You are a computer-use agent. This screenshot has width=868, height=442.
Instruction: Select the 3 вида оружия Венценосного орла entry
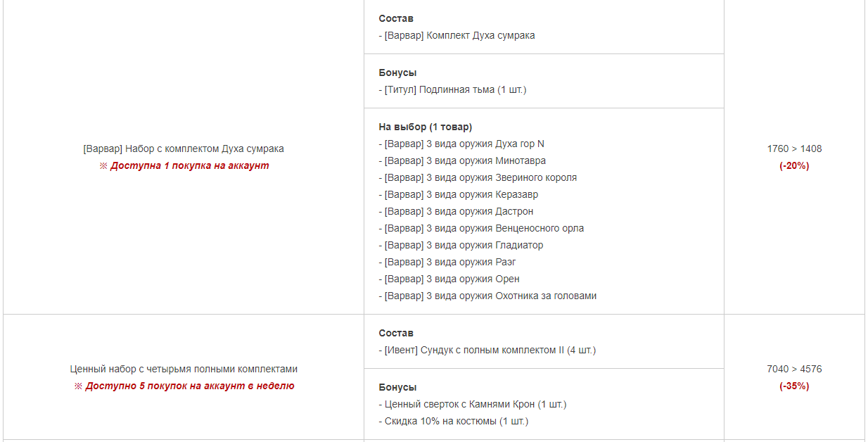click(481, 228)
